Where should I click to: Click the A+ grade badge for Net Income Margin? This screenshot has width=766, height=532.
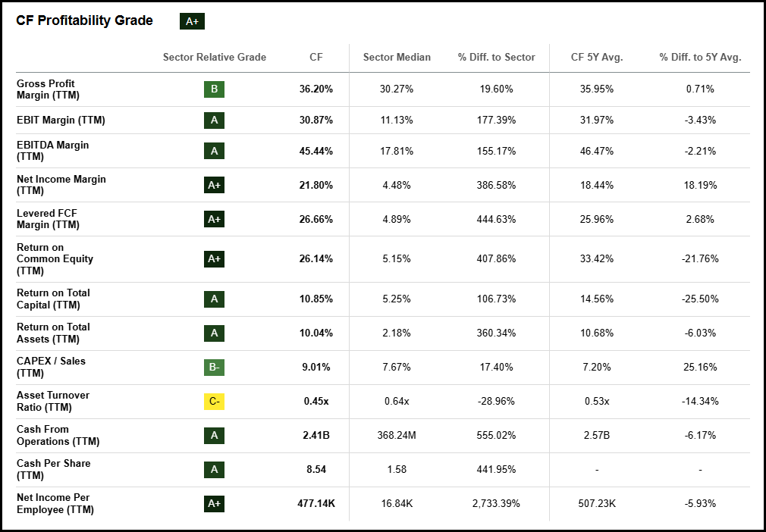[214, 185]
